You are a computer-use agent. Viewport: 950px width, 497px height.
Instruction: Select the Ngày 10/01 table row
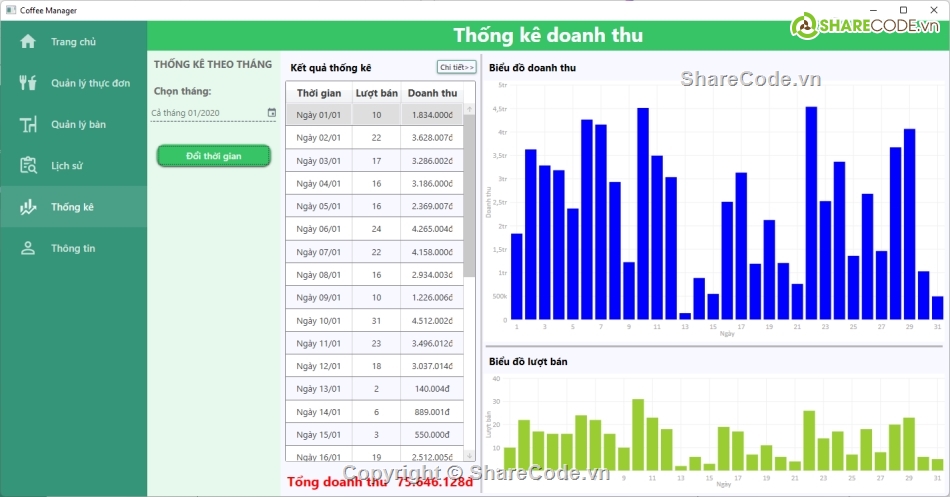click(374, 320)
